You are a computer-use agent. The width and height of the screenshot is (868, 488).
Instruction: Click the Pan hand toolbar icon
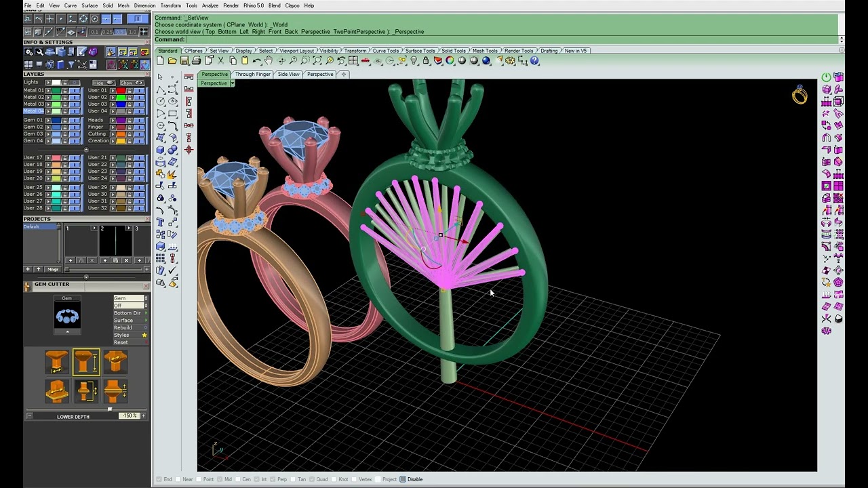click(x=269, y=61)
